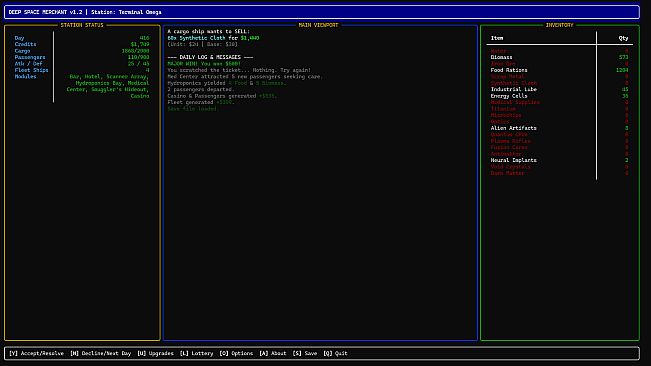Image resolution: width=651 pixels, height=366 pixels.
Task: Click the Qty column header
Action: (x=623, y=38)
